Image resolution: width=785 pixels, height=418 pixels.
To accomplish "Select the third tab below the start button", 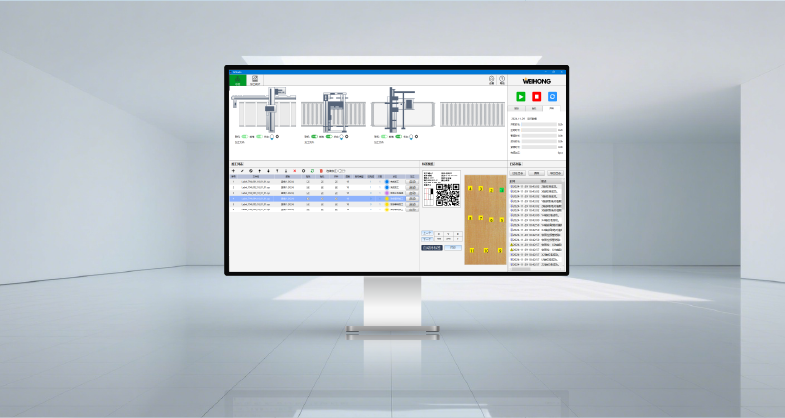I will (552, 108).
